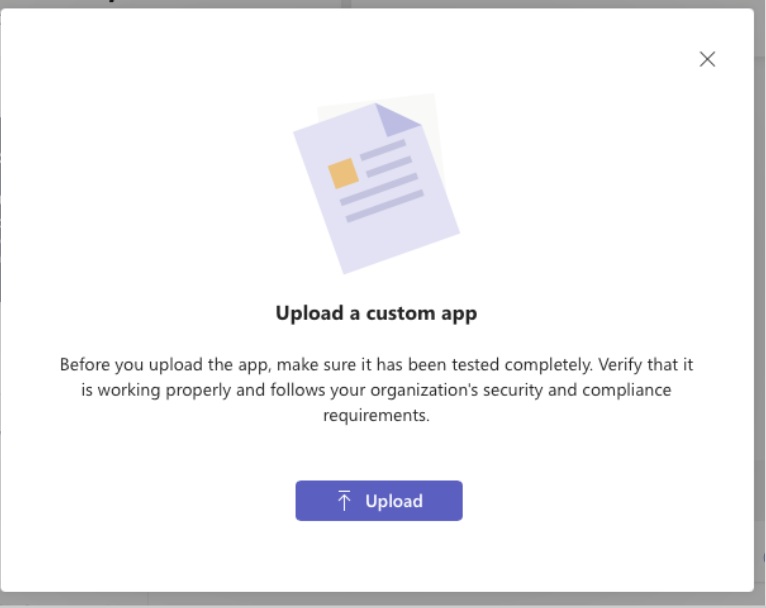Click the word "custom" in the dialog heading
766x608 pixels.
tap(401, 313)
